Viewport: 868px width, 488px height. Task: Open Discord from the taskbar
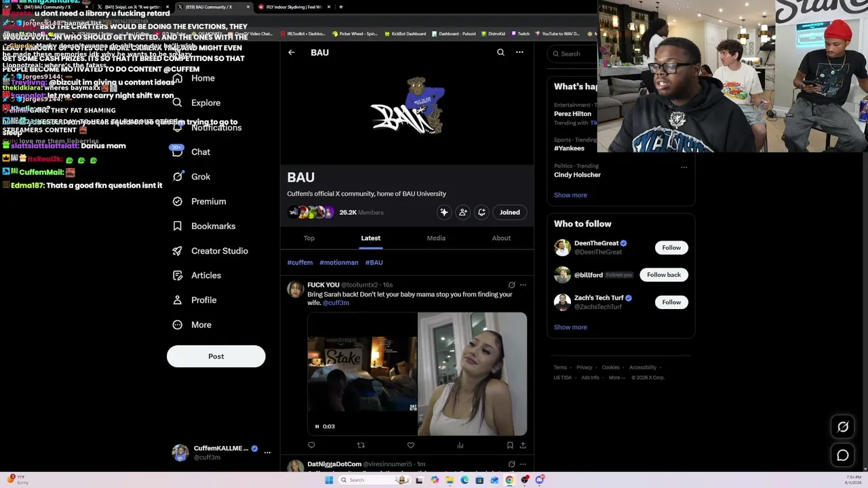tap(540, 480)
